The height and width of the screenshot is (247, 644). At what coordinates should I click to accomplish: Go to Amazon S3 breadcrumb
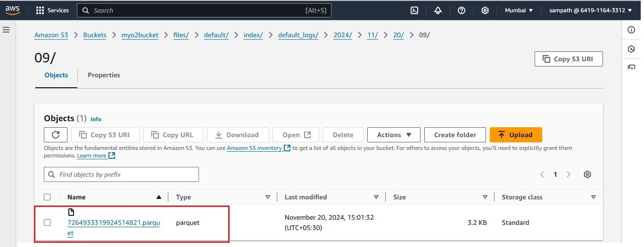pyautogui.click(x=51, y=35)
